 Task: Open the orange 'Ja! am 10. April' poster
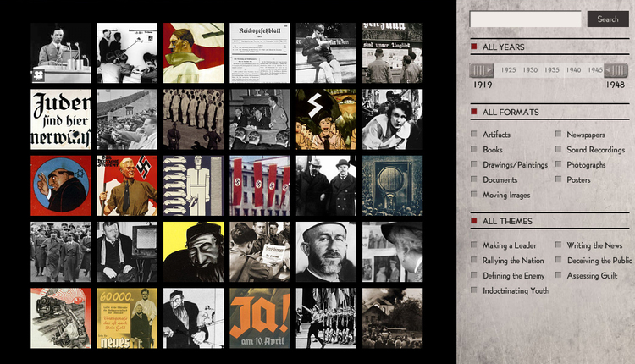point(259,318)
